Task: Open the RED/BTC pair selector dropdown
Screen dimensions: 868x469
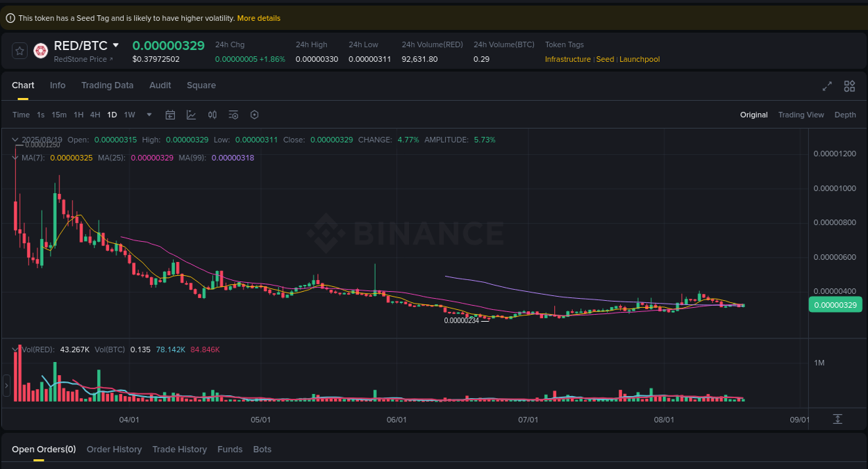Action: tap(116, 45)
